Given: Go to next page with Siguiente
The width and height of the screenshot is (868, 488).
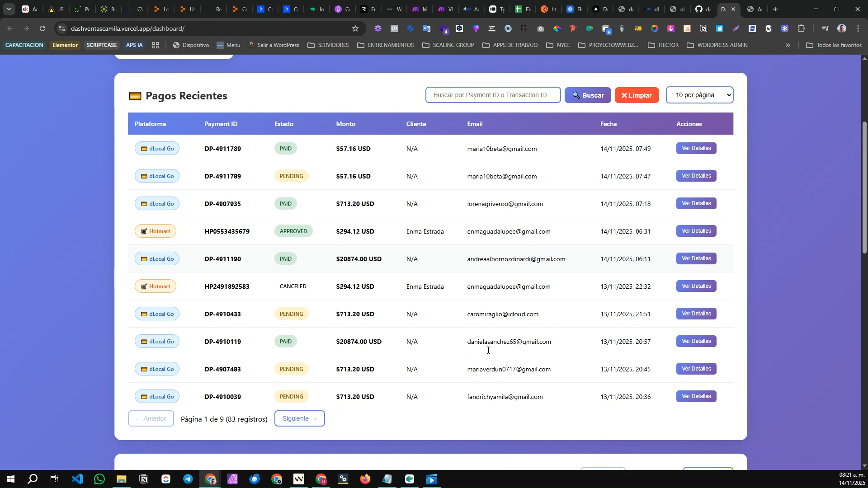Looking at the screenshot, I should (299, 419).
